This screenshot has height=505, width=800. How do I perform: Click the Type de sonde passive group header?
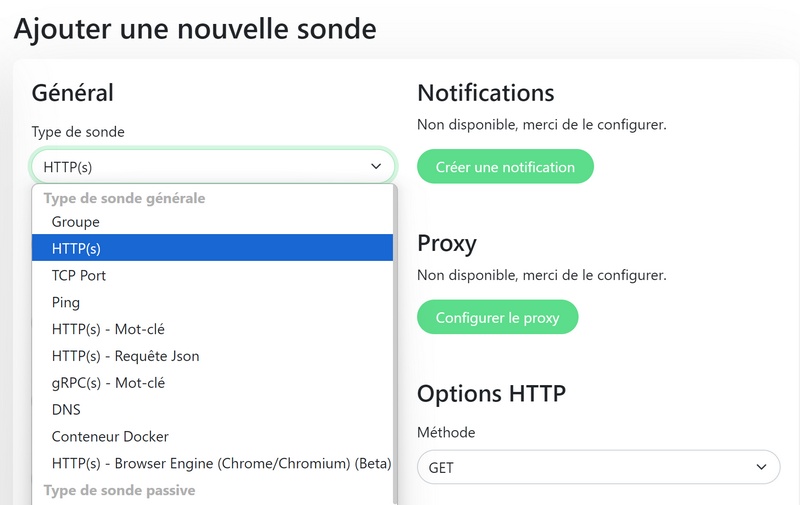(x=119, y=491)
